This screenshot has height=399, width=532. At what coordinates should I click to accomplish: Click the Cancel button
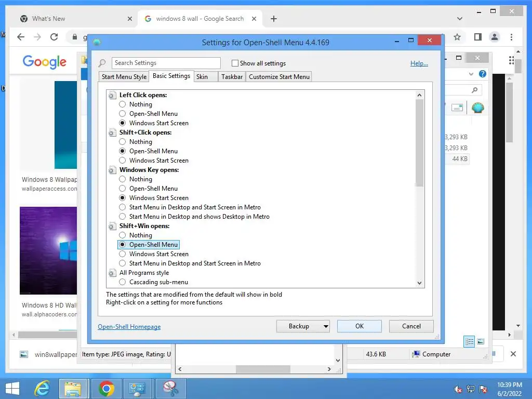pos(411,326)
